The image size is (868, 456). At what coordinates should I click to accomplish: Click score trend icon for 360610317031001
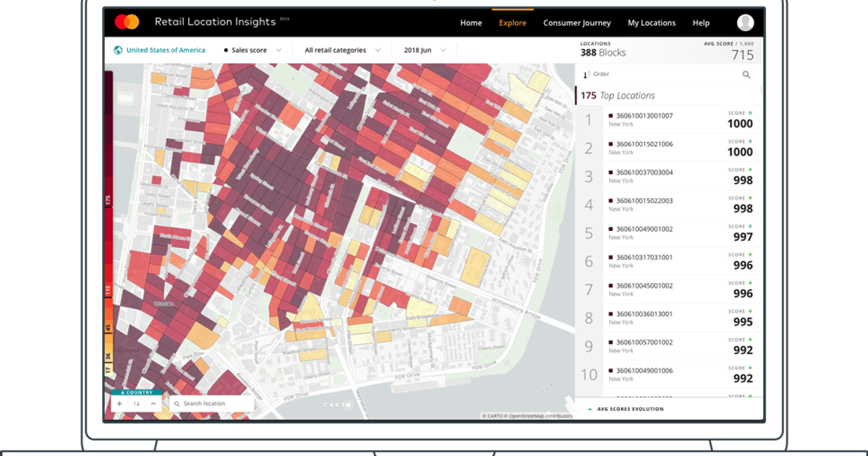pos(750,254)
